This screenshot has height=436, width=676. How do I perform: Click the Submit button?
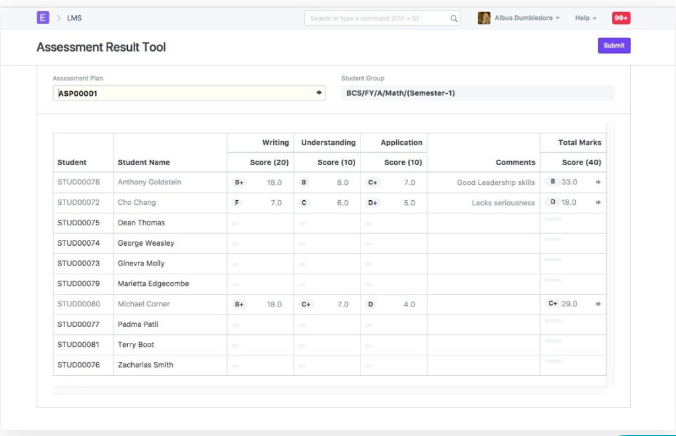(x=614, y=46)
